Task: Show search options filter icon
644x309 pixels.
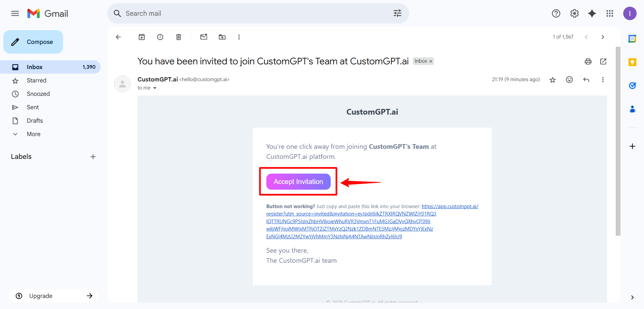Action: (397, 13)
